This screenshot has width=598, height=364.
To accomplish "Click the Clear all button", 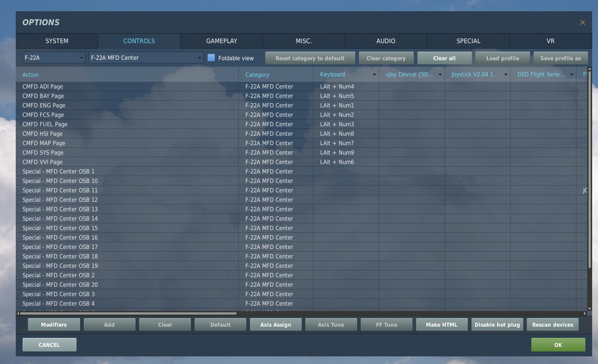I will tap(444, 59).
